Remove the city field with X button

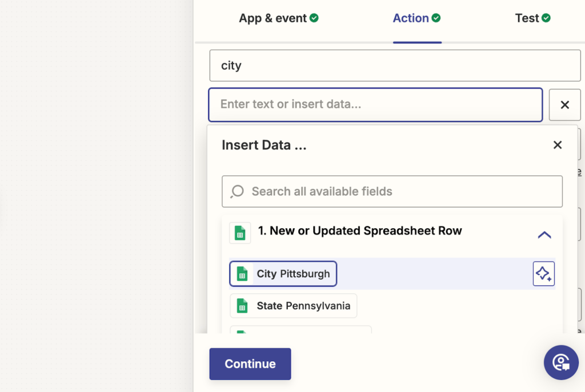tap(564, 105)
